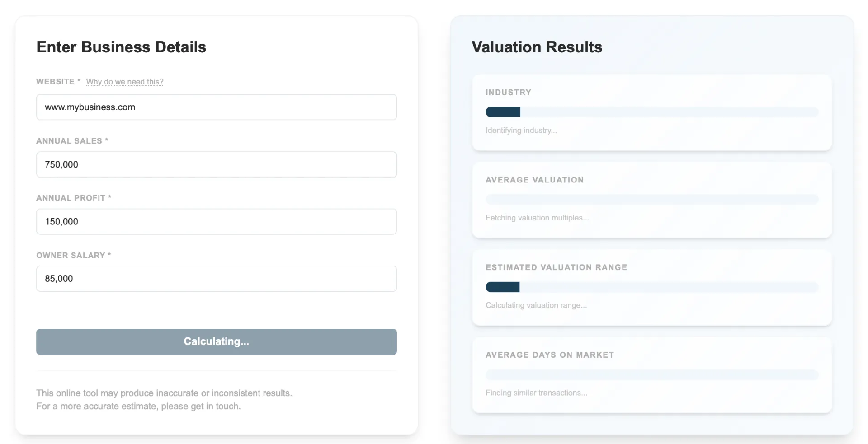This screenshot has height=444, width=868.
Task: Select the Annual Sales field showing 750,000
Action: click(216, 164)
